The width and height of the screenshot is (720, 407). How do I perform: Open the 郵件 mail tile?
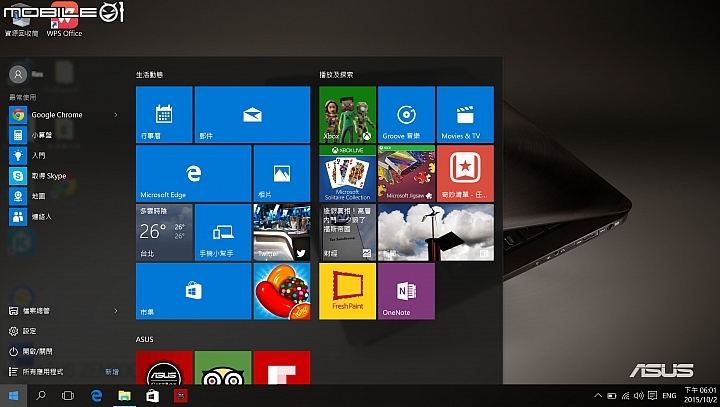[252, 114]
